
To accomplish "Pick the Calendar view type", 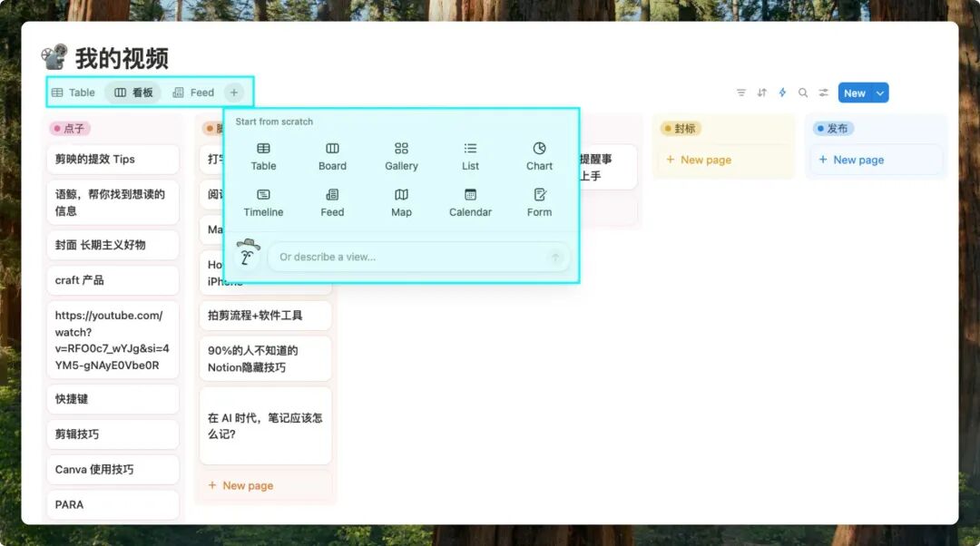I will click(x=470, y=202).
